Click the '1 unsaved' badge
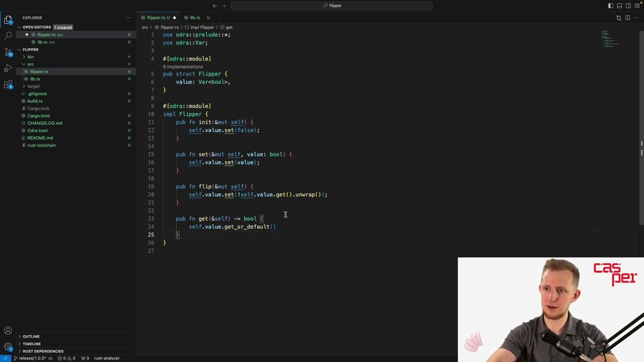 point(63,27)
